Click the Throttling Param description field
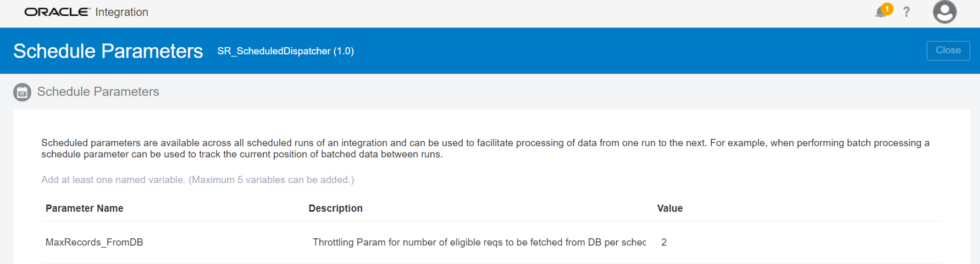This screenshot has width=980, height=264. [x=478, y=243]
